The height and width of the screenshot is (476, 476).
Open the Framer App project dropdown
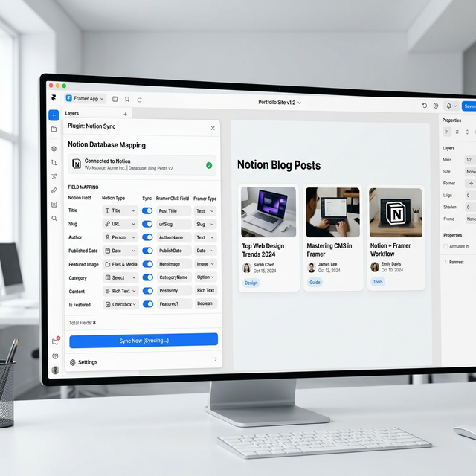point(85,98)
